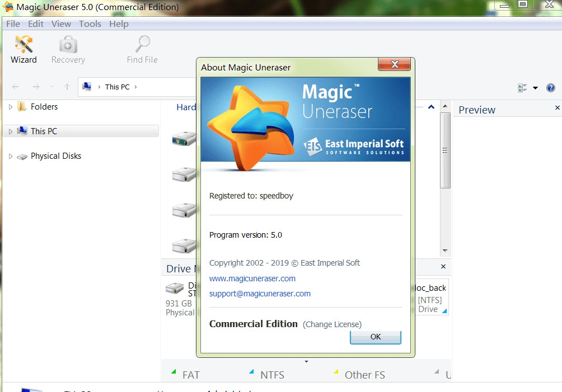The width and height of the screenshot is (562, 392).
Task: Click the small arrow below Drive Manager
Action: [x=306, y=362]
